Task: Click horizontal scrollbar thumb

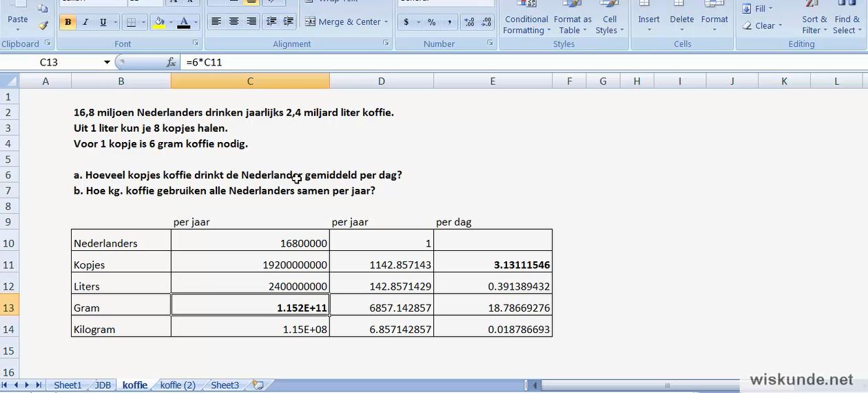Action: click(667, 385)
